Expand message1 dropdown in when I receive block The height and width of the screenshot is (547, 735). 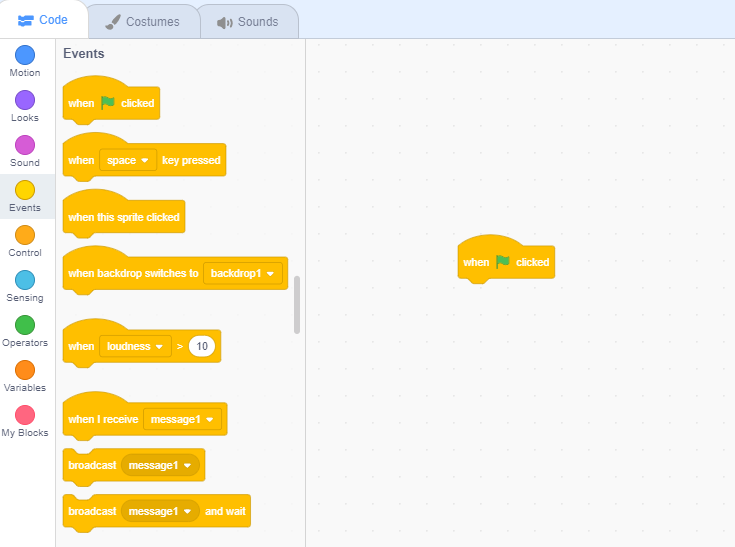[x=182, y=419]
